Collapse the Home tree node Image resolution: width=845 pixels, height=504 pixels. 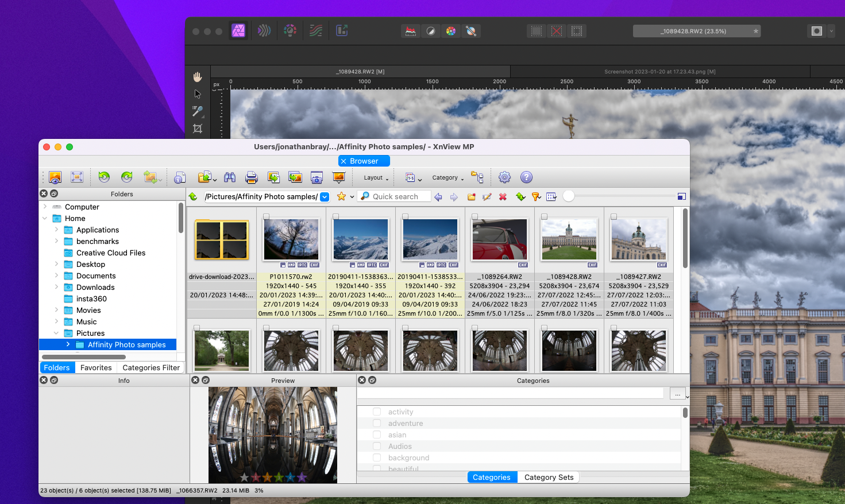(45, 218)
